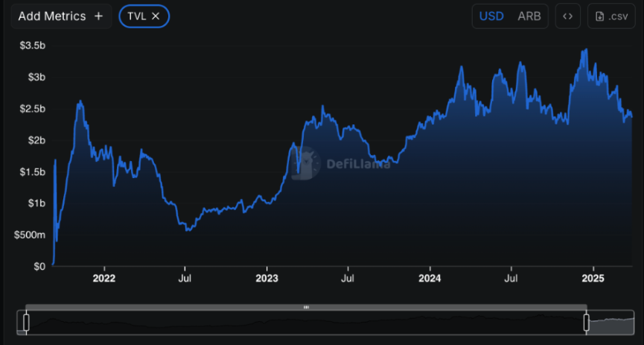
Task: Remove TVL metric via its X icon
Action: click(x=156, y=16)
